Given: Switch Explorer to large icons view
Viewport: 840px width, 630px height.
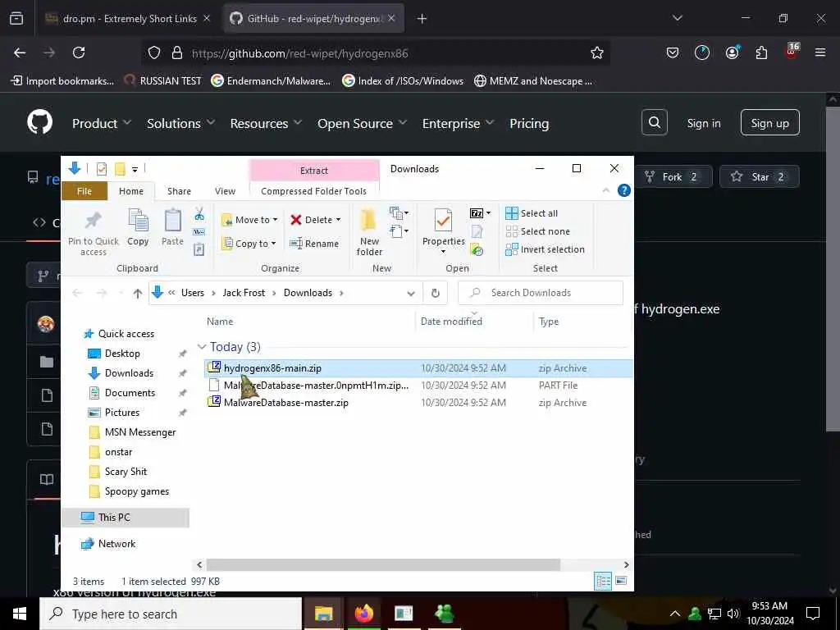Looking at the screenshot, I should pos(622,582).
